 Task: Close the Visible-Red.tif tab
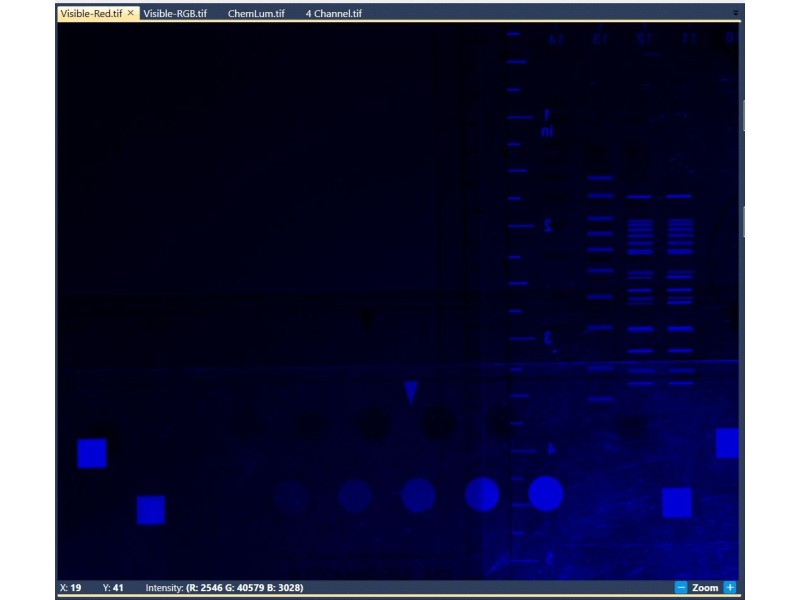(131, 13)
